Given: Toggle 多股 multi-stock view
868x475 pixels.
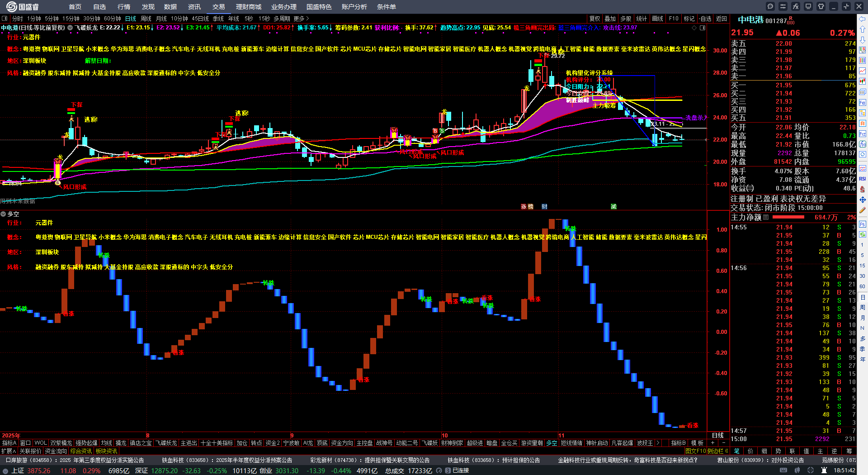Looking at the screenshot, I should (626, 19).
